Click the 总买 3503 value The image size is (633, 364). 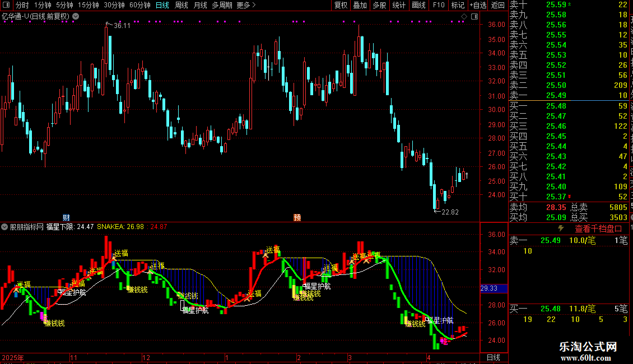point(618,217)
